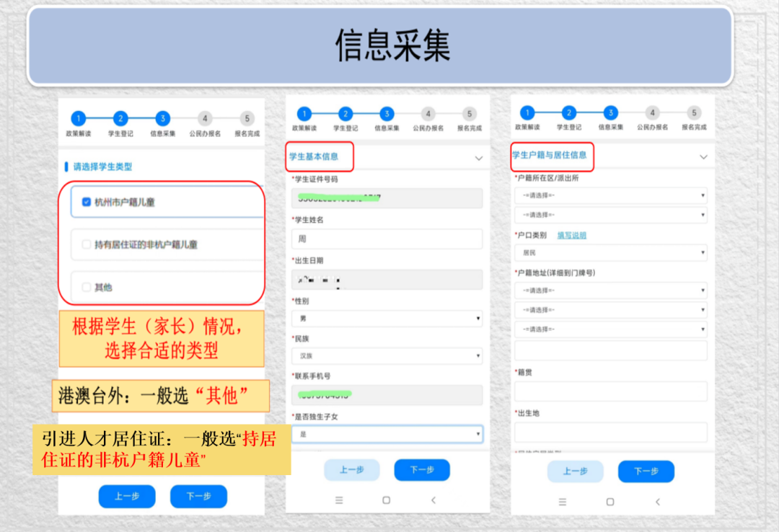The height and width of the screenshot is (532, 779).
Task: Click step 1 政策解读 circle in left phone
Action: pyautogui.click(x=79, y=118)
